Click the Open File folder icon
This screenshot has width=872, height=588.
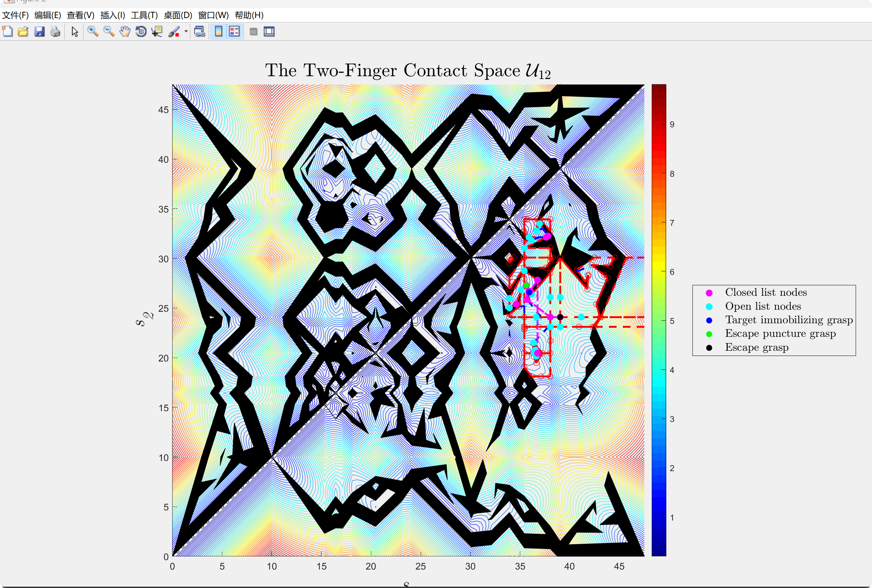click(23, 32)
